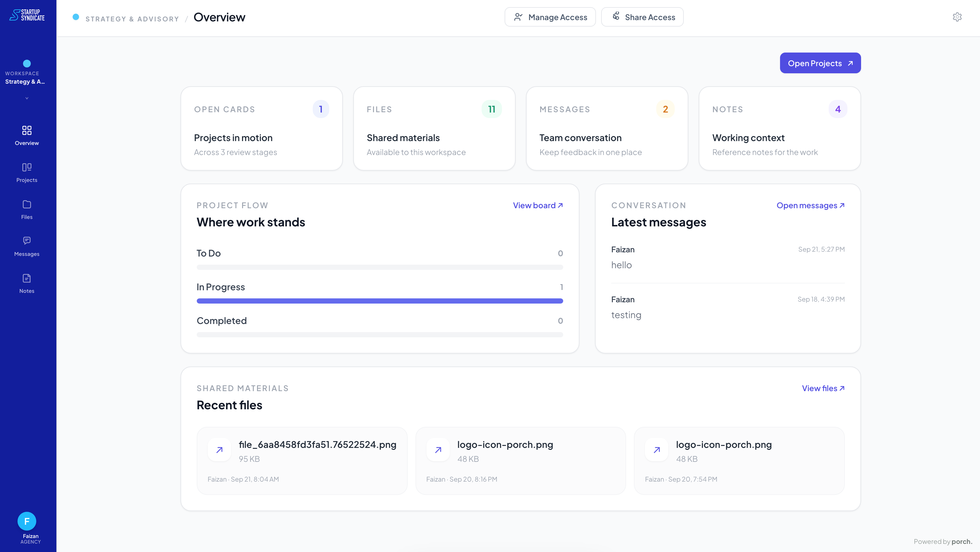Click the Open Projects button
This screenshot has height=552, width=980.
click(x=820, y=63)
